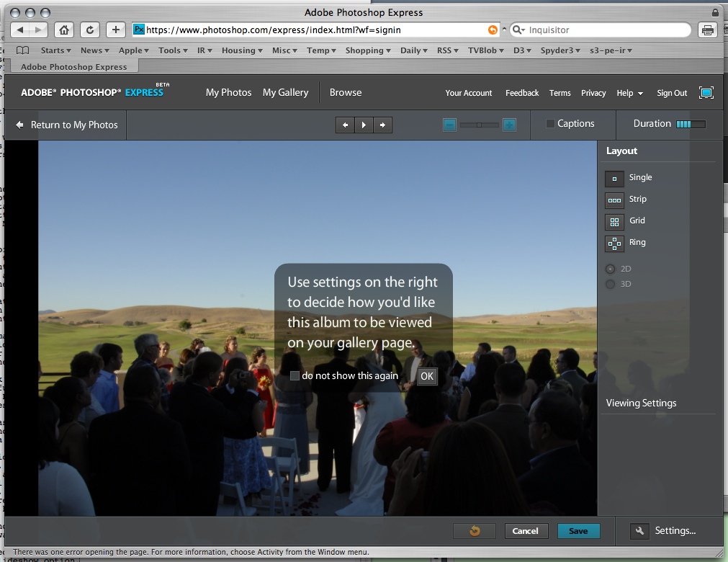Click the orange undo arrow button

point(474,531)
